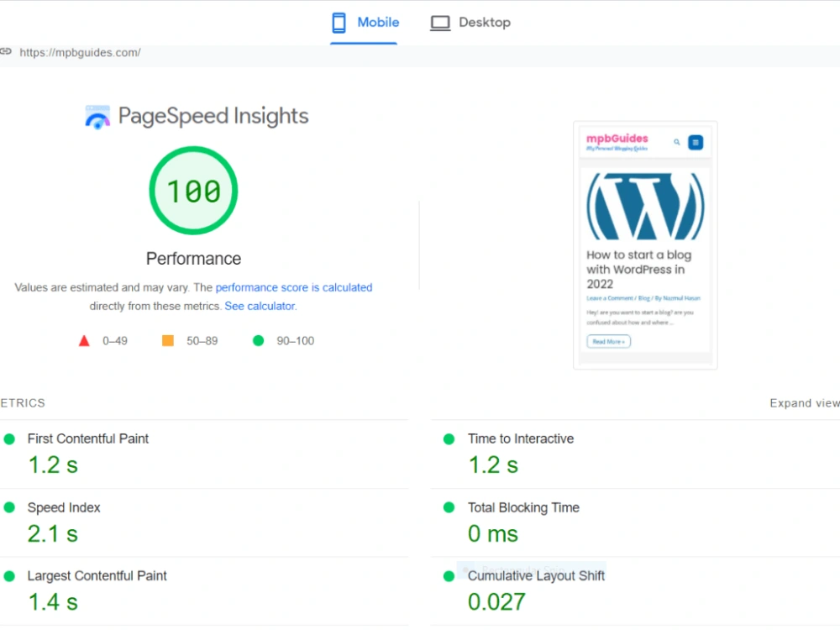This screenshot has width=840, height=630.
Task: Click the green dot beside Speed Index
Action: [x=9, y=508]
